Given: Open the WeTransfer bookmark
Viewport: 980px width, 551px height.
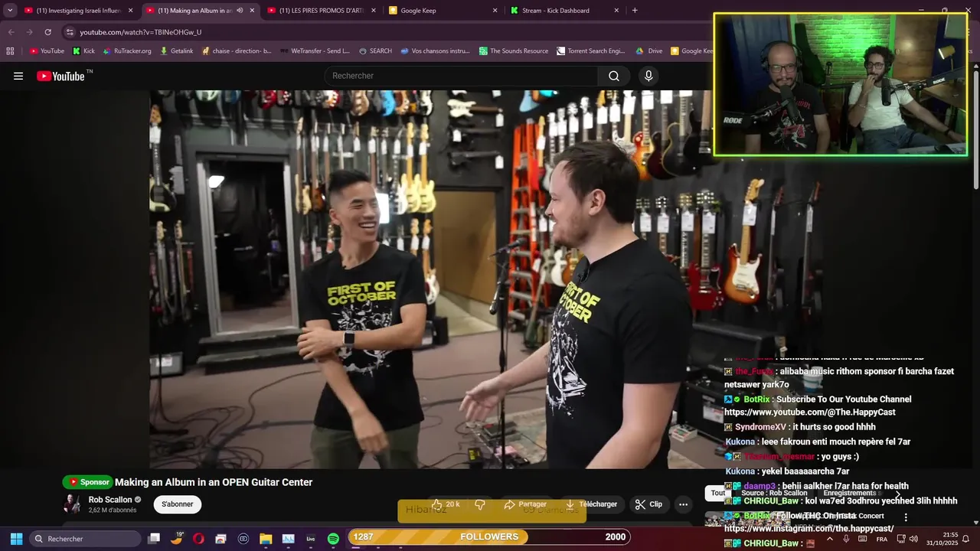Looking at the screenshot, I should [x=315, y=51].
